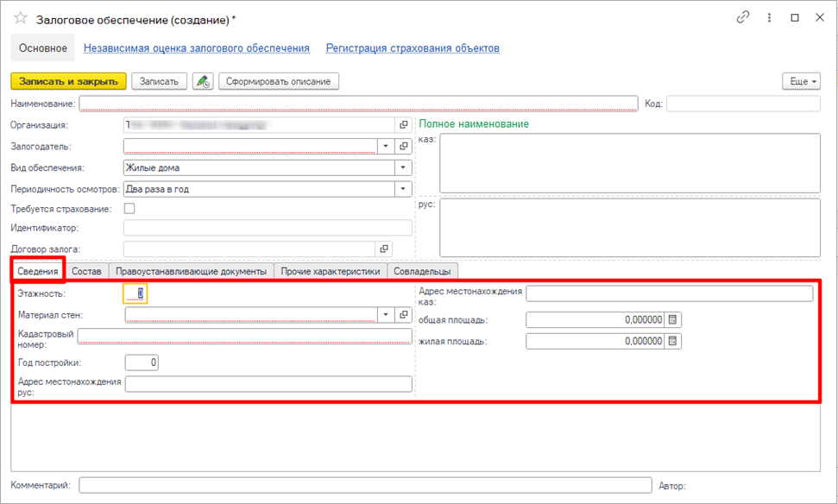Click Полное наименование рус text area

pos(630,228)
